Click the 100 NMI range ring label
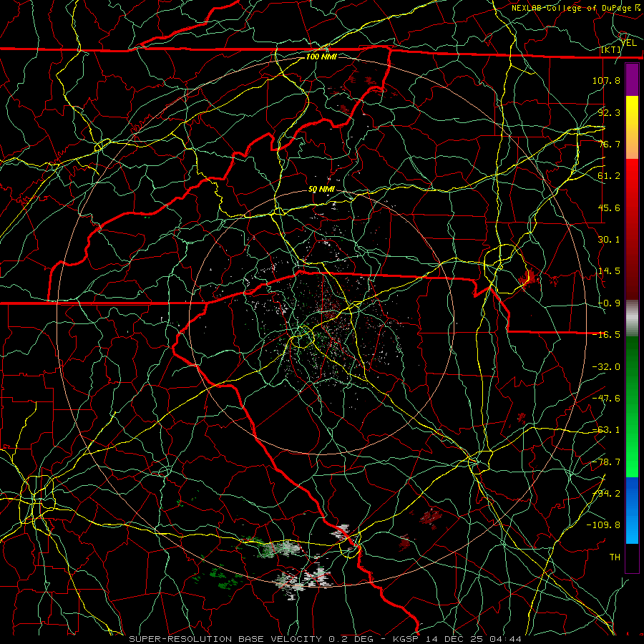The height and width of the screenshot is (644, 644). pos(321,57)
